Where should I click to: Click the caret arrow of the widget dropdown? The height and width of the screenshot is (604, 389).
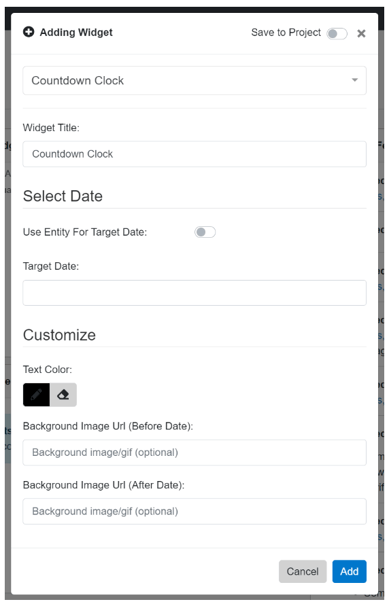[x=354, y=80]
